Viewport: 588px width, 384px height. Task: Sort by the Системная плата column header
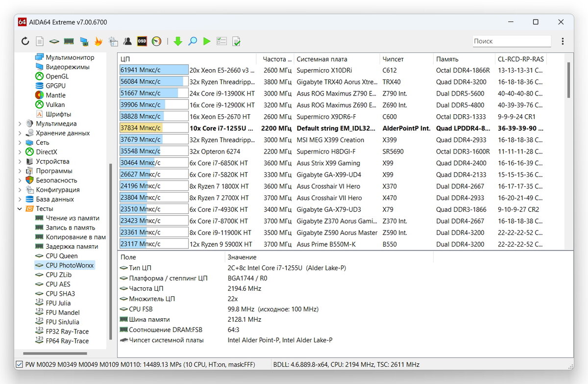tap(337, 59)
